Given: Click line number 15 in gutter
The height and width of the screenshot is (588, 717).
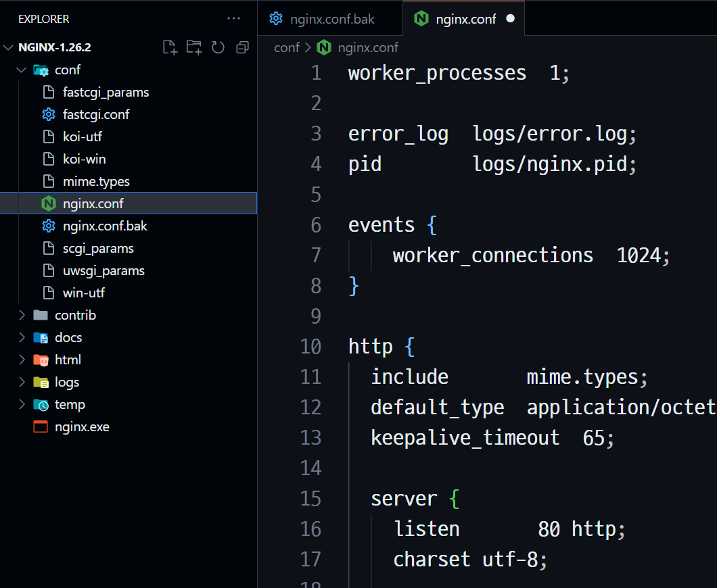Looking at the screenshot, I should point(311,499).
